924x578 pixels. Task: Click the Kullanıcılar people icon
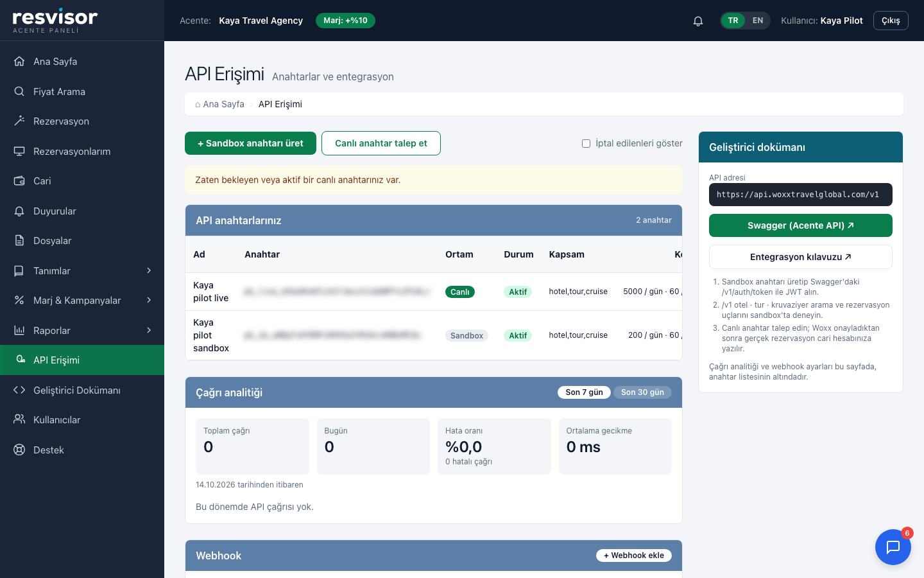19,419
